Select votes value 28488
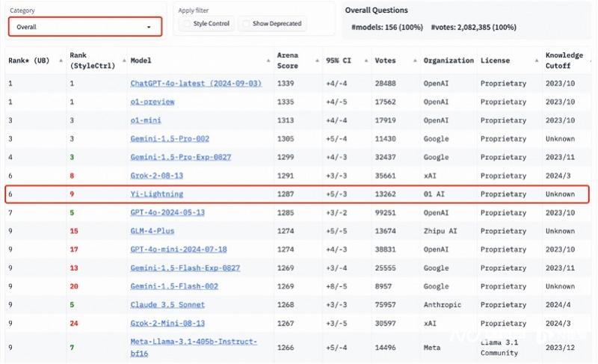 pyautogui.click(x=385, y=84)
